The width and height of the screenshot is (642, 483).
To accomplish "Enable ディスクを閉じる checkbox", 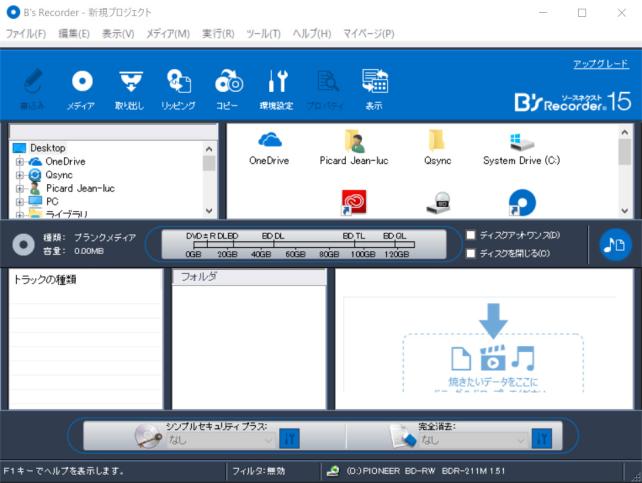I will [x=471, y=253].
